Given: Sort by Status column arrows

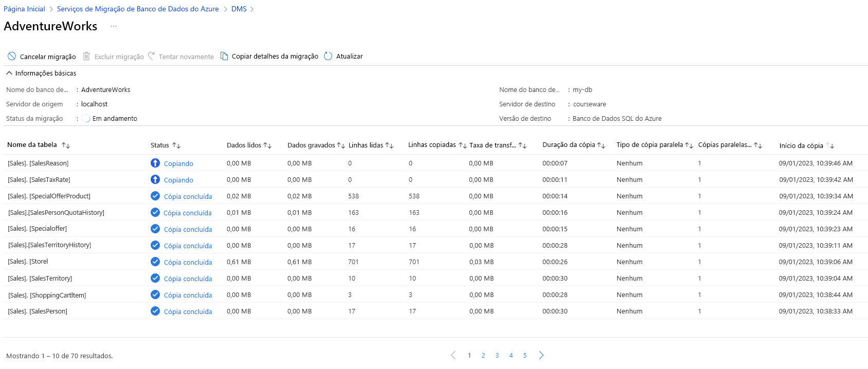Looking at the screenshot, I should point(176,145).
